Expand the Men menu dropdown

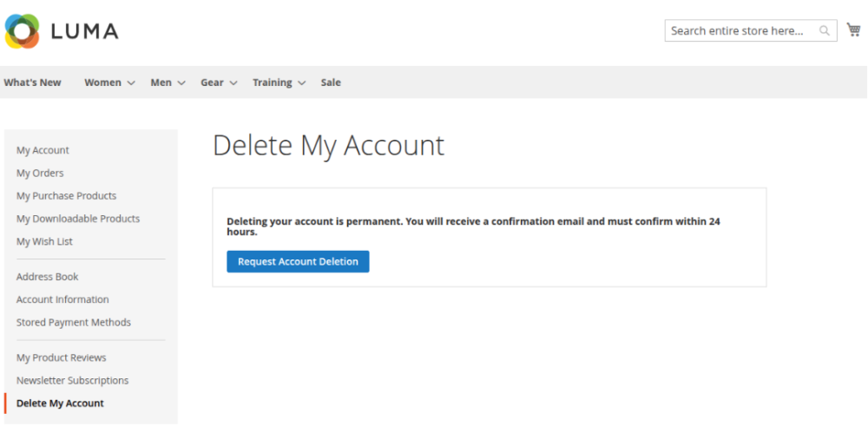tap(168, 82)
